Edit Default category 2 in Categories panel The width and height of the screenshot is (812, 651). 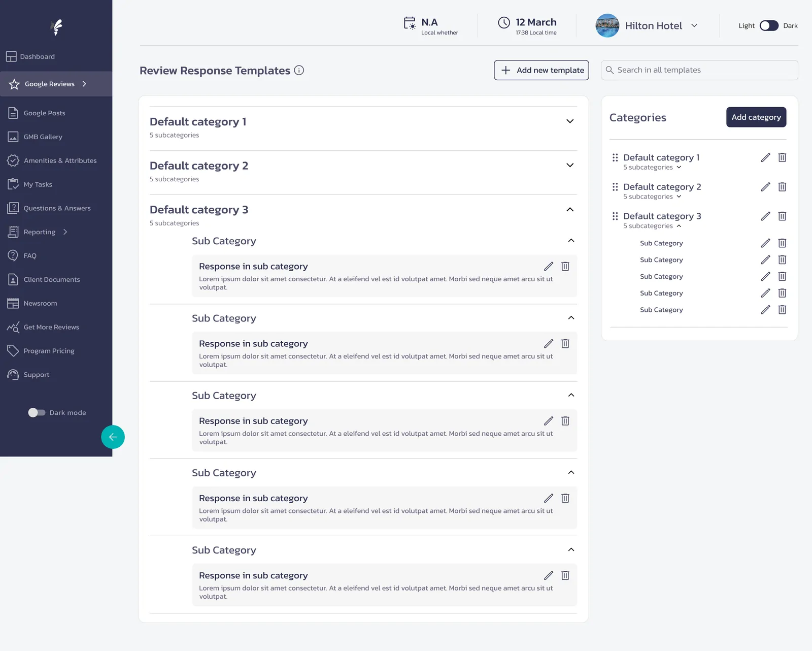(x=765, y=187)
